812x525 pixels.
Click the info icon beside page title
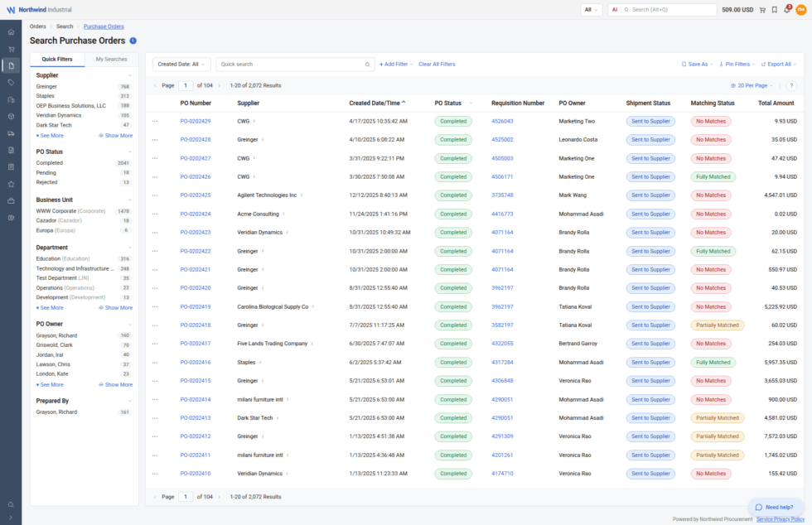[x=133, y=41]
